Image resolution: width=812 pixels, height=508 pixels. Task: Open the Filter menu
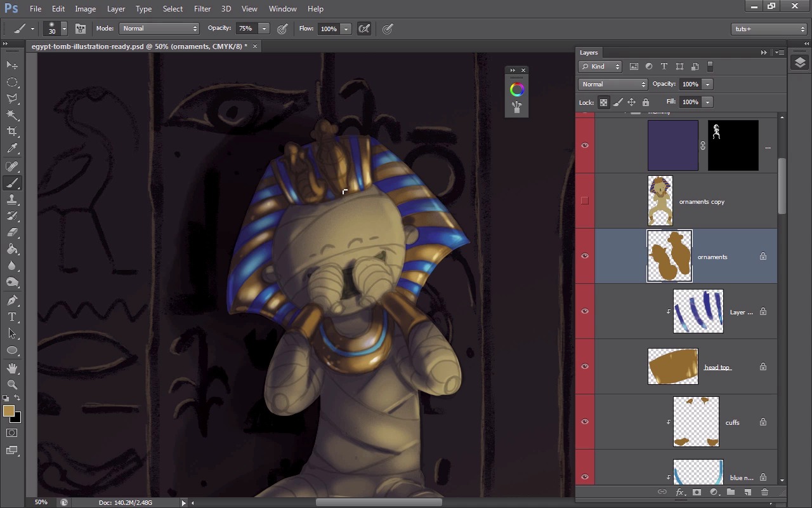[x=202, y=9]
